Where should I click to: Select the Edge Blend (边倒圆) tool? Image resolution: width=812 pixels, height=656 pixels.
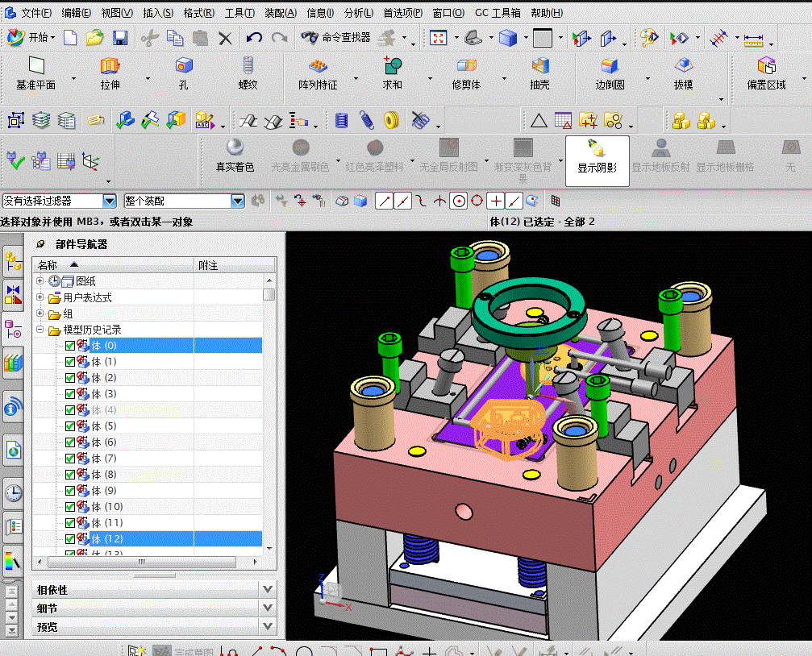click(x=610, y=73)
